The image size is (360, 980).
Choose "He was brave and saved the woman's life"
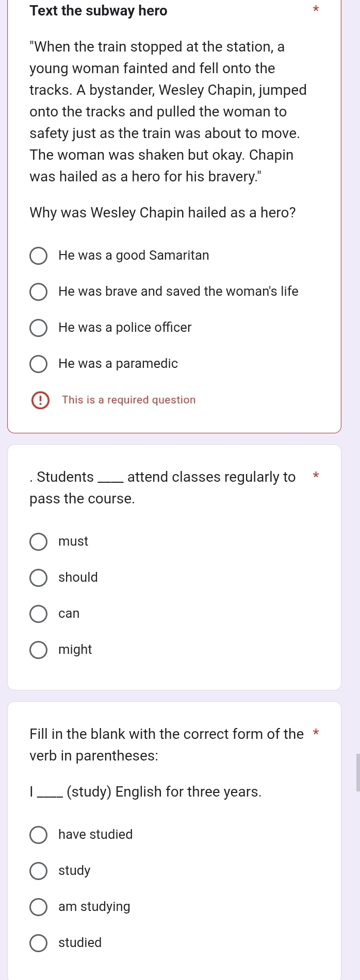click(38, 292)
